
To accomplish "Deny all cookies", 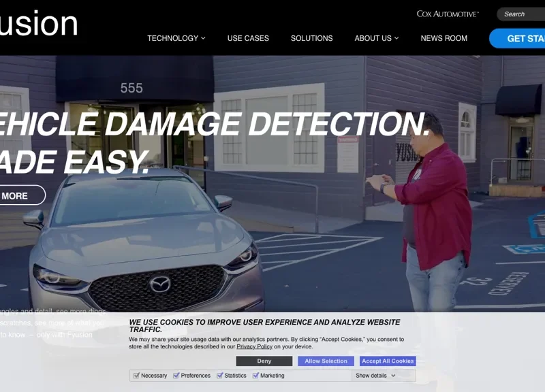I will pos(264,361).
